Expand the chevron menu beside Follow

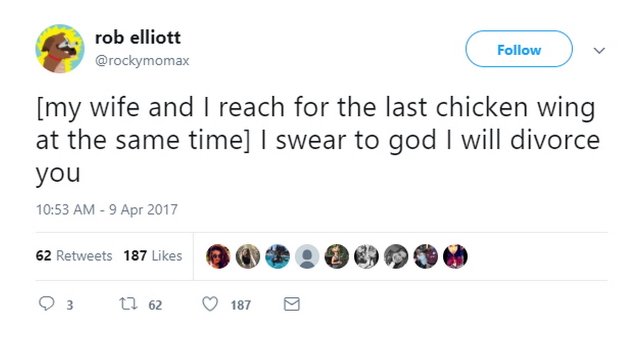tap(599, 50)
